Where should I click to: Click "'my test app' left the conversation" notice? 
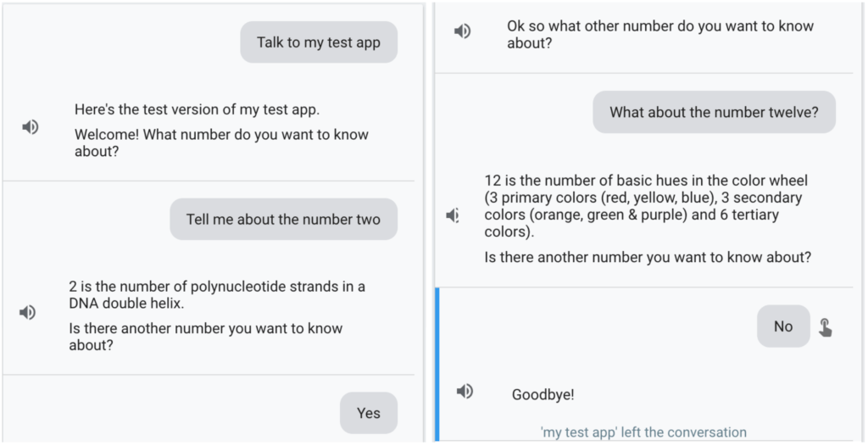(643, 432)
